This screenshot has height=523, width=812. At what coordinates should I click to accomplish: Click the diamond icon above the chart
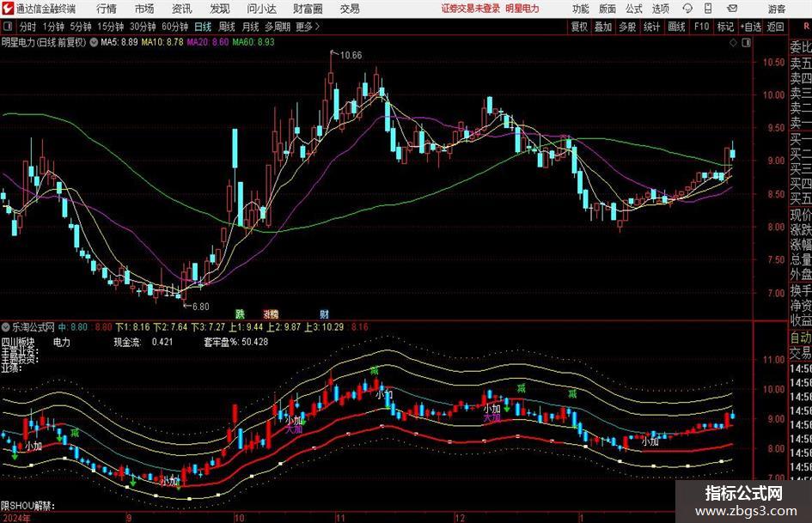pyautogui.click(x=733, y=43)
